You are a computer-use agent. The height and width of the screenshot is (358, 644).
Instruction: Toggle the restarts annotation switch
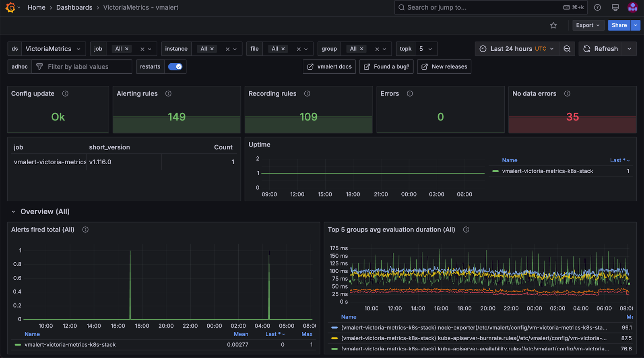175,67
